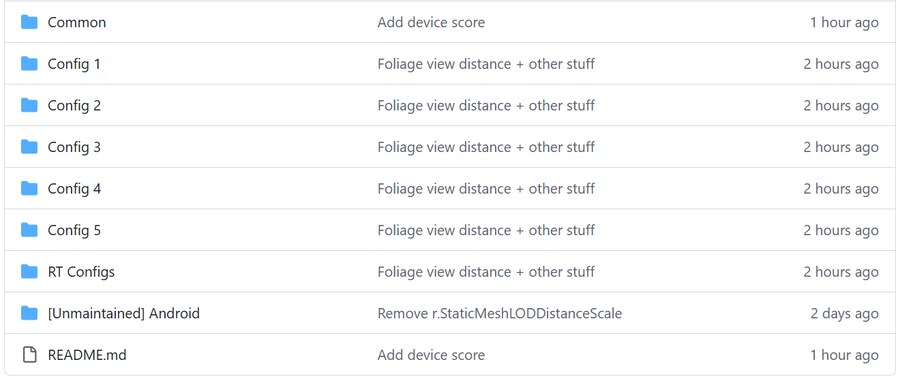View README.md's Add device score commit

pyautogui.click(x=431, y=355)
